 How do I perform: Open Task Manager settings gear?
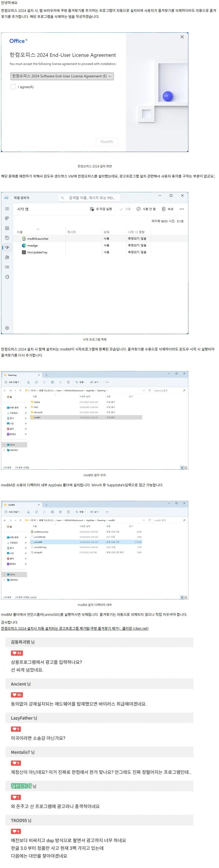tap(7, 328)
